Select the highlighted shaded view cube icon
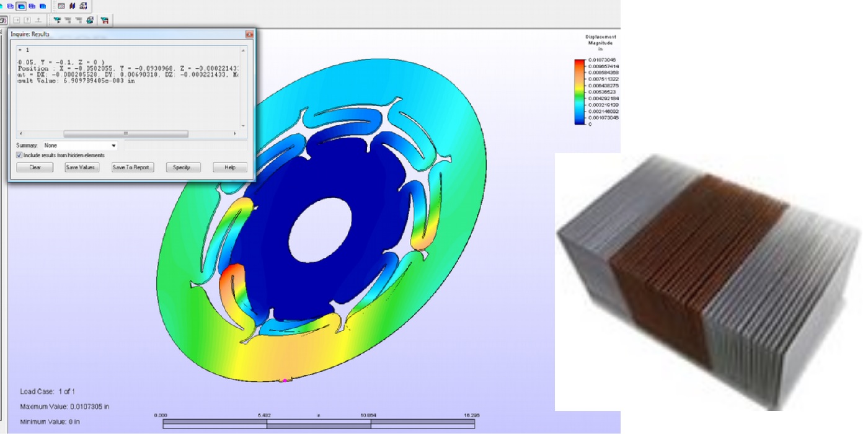The image size is (868, 434). (21, 6)
